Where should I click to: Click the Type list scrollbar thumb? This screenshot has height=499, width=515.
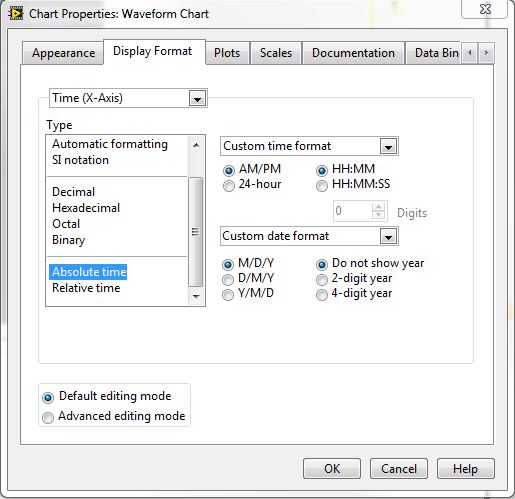[x=196, y=232]
